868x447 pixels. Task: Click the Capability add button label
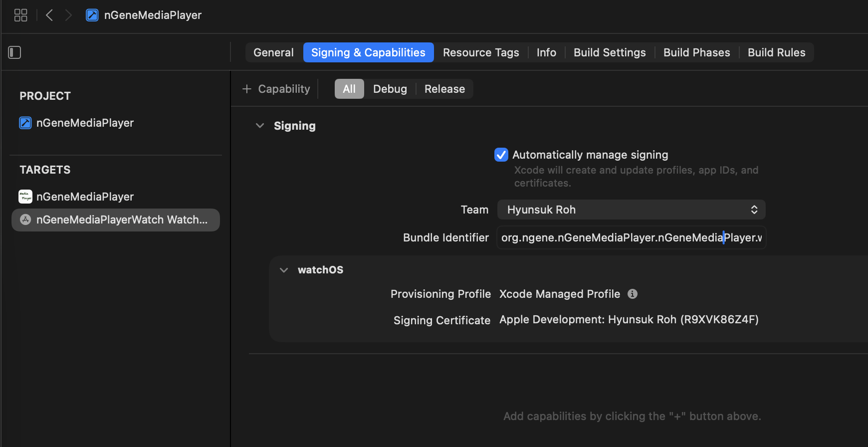(x=284, y=89)
